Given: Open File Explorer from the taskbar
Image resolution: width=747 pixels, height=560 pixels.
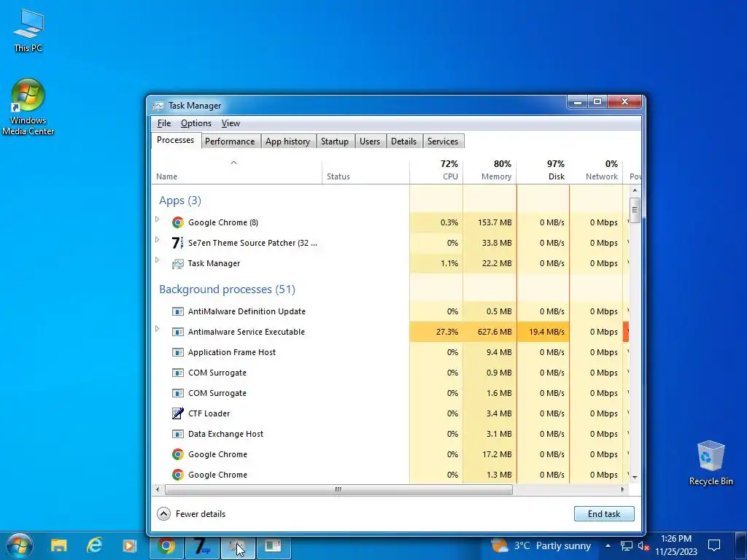Looking at the screenshot, I should coord(59,545).
